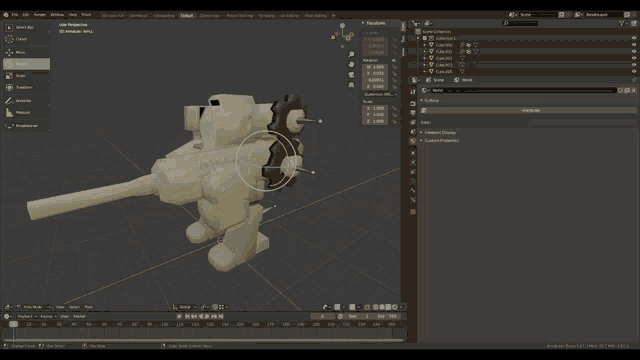Select the Move tool
Screen dimensions: 640x360
pos(26,52)
